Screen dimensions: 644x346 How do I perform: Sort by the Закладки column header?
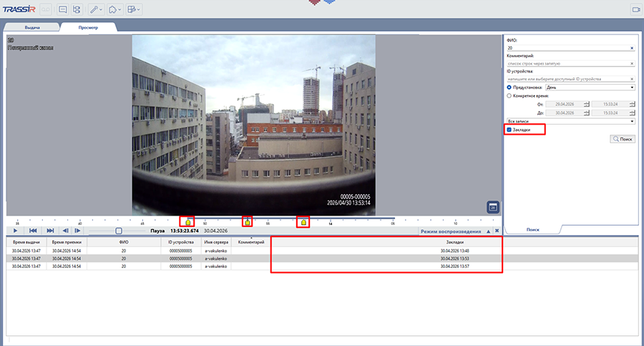click(x=454, y=242)
